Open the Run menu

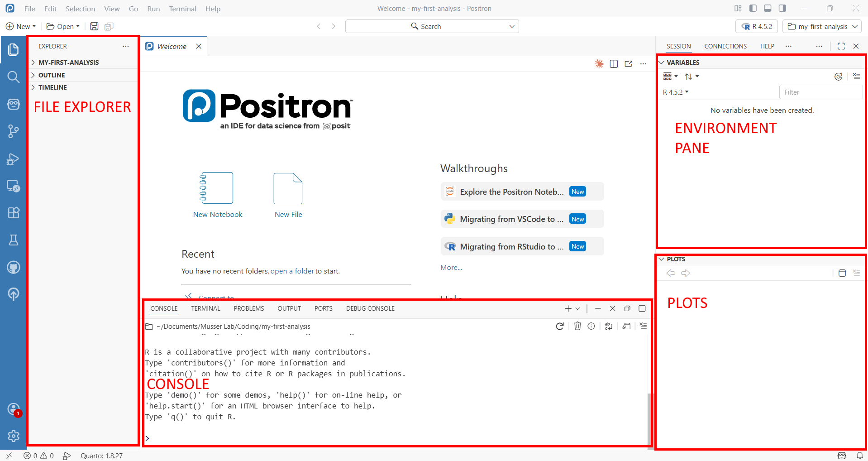pyautogui.click(x=153, y=9)
